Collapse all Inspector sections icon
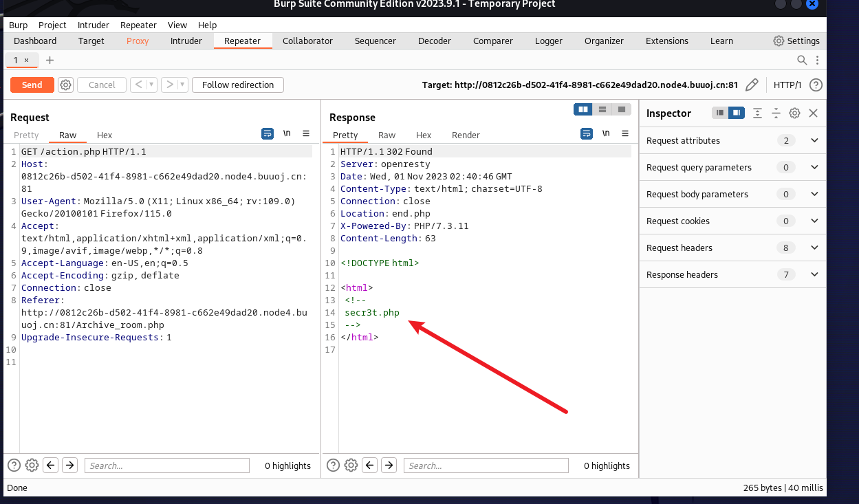The width and height of the screenshot is (859, 504). pos(776,113)
